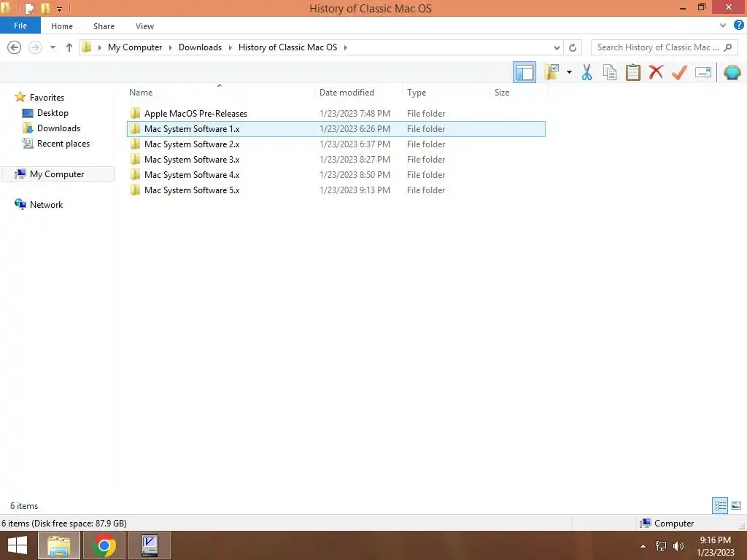
Task: Open the Windows Start button
Action: (x=18, y=545)
